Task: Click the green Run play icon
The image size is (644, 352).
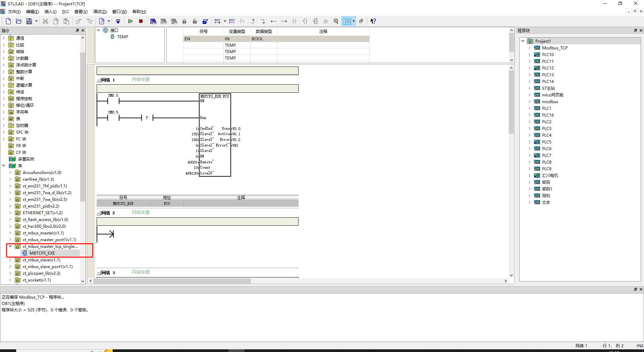Action: pyautogui.click(x=130, y=21)
